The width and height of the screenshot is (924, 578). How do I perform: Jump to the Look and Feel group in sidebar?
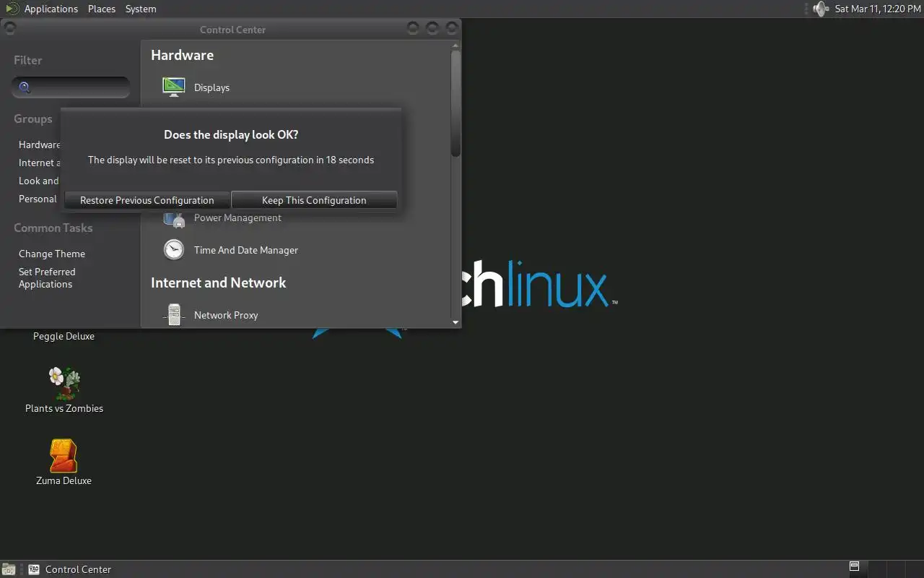tap(39, 181)
